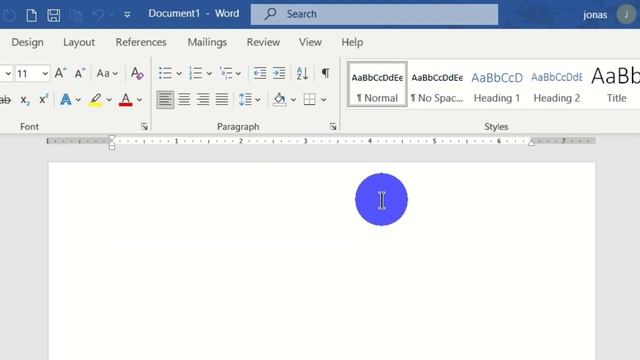Focus the Search box in title bar
The height and width of the screenshot is (360, 640).
[374, 14]
